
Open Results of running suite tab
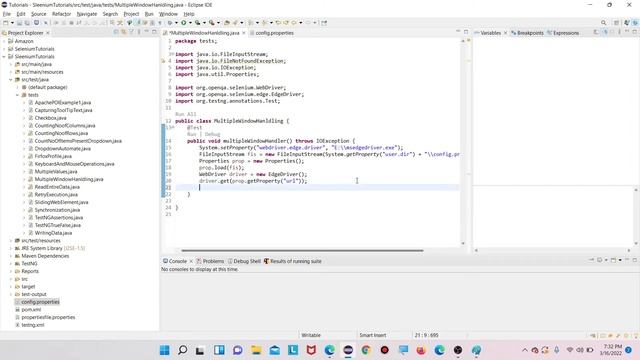tap(293, 261)
